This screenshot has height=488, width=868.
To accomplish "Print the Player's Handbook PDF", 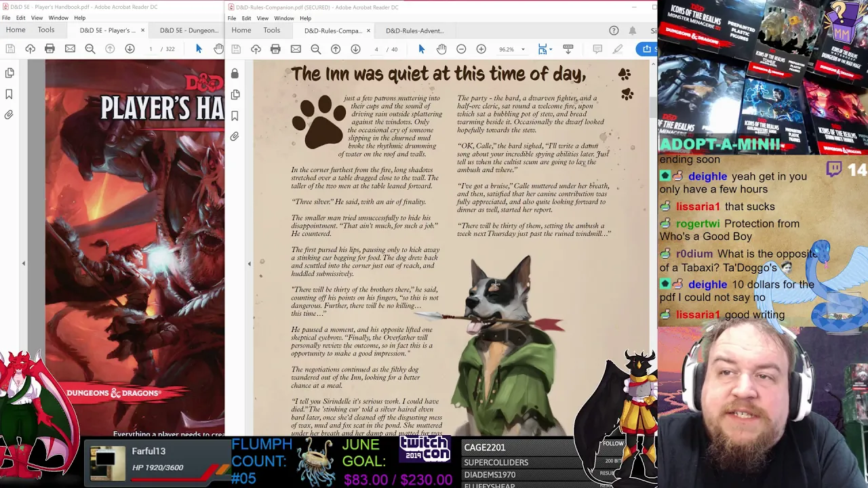I will pyautogui.click(x=50, y=49).
